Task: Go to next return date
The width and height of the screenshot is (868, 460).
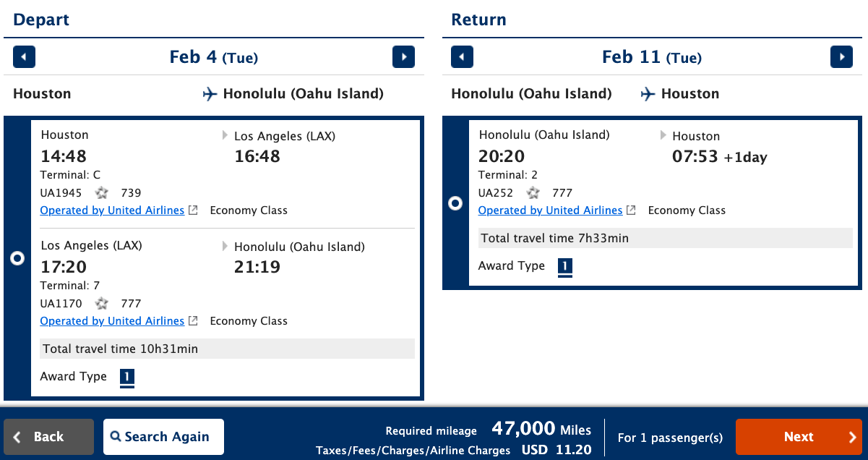Action: [841, 57]
